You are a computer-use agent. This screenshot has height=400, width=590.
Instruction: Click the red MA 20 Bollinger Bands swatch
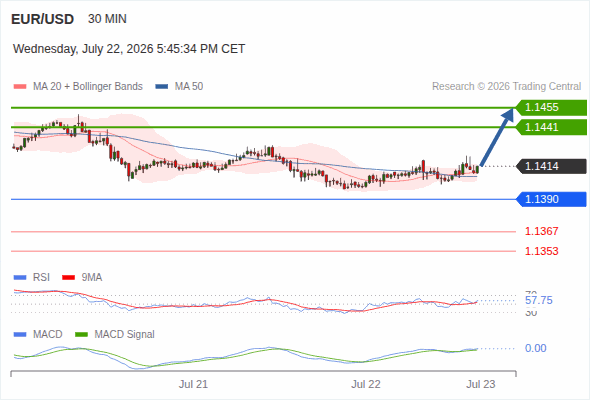click(x=20, y=87)
